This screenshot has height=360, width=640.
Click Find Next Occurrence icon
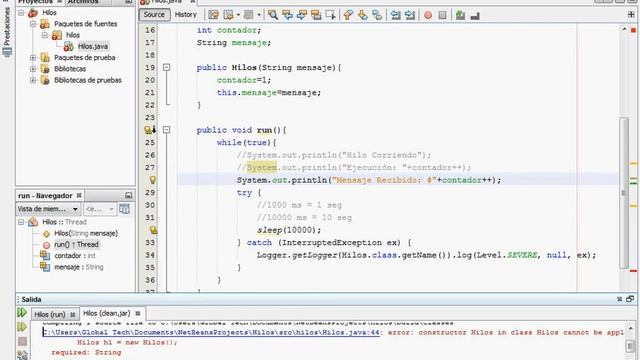[302, 15]
